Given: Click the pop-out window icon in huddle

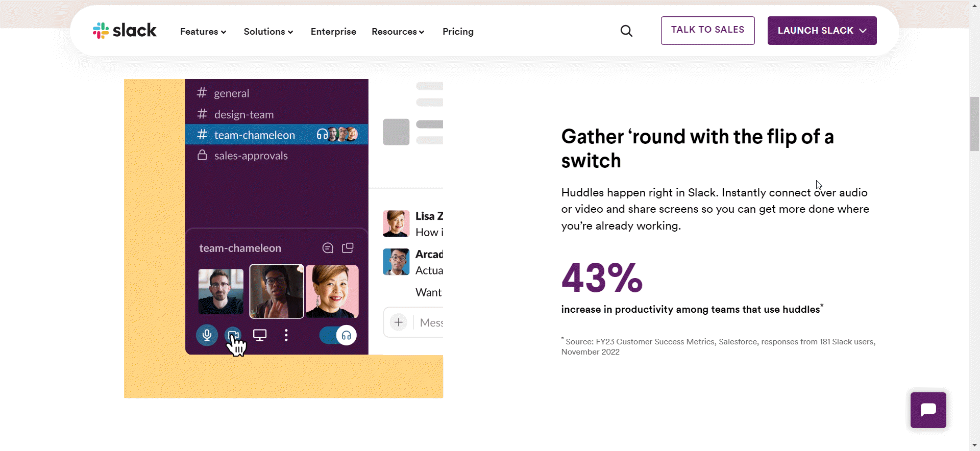Looking at the screenshot, I should [x=348, y=248].
